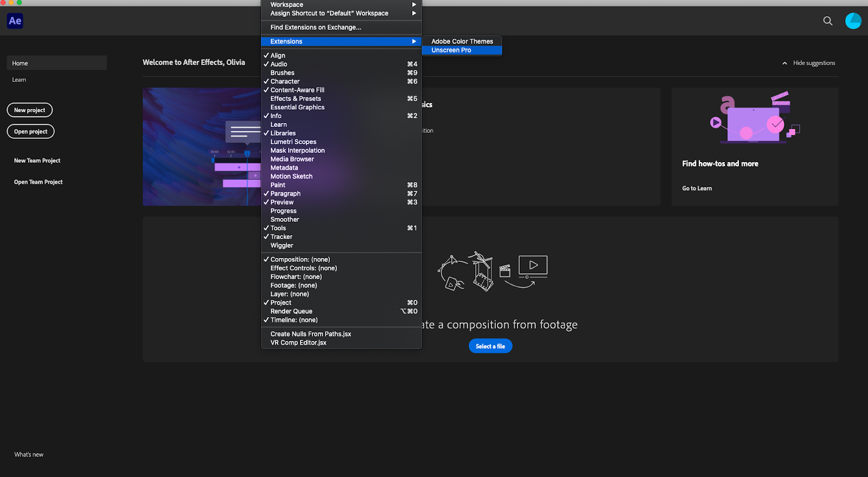
Task: Enable the Motion Sketch panel
Action: tap(341, 177)
